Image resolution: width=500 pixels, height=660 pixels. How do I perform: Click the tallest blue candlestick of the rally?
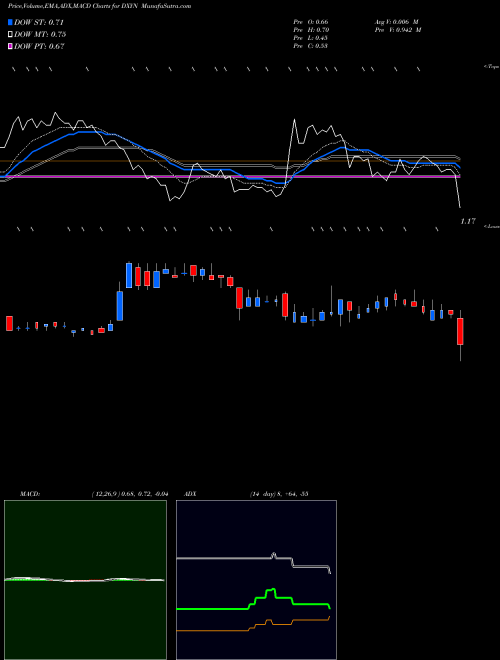click(120, 306)
